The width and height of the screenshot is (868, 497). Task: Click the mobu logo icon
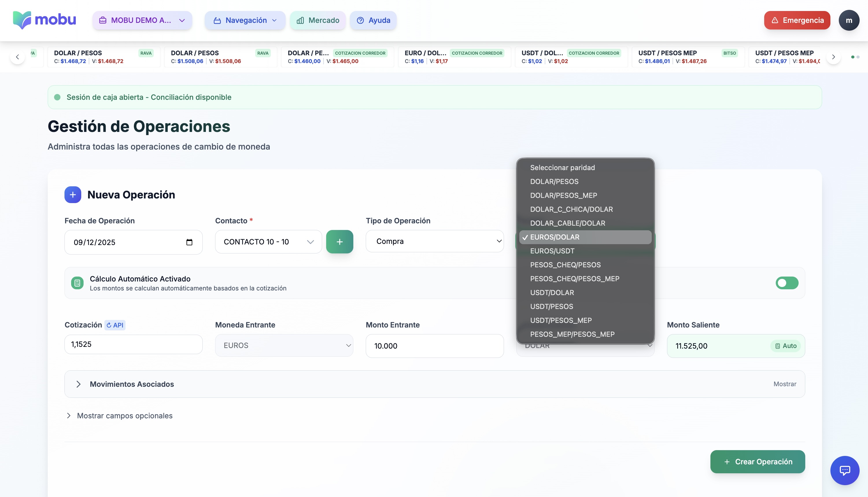22,20
